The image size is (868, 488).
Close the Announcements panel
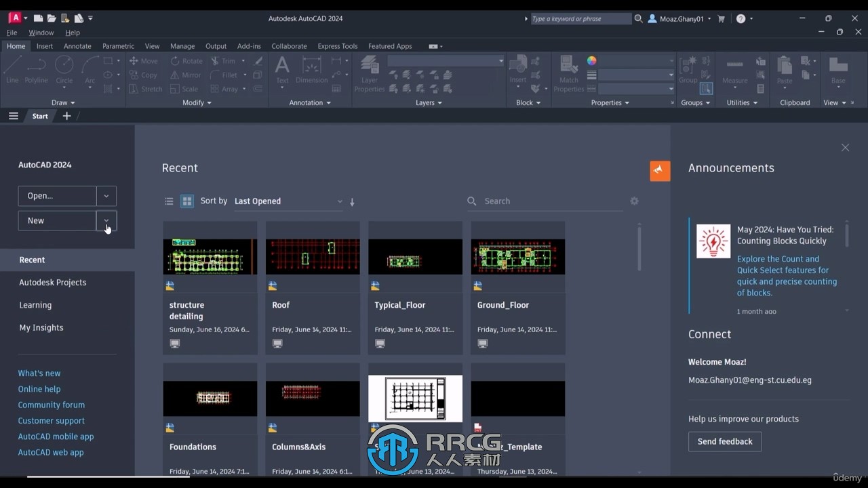pos(845,148)
